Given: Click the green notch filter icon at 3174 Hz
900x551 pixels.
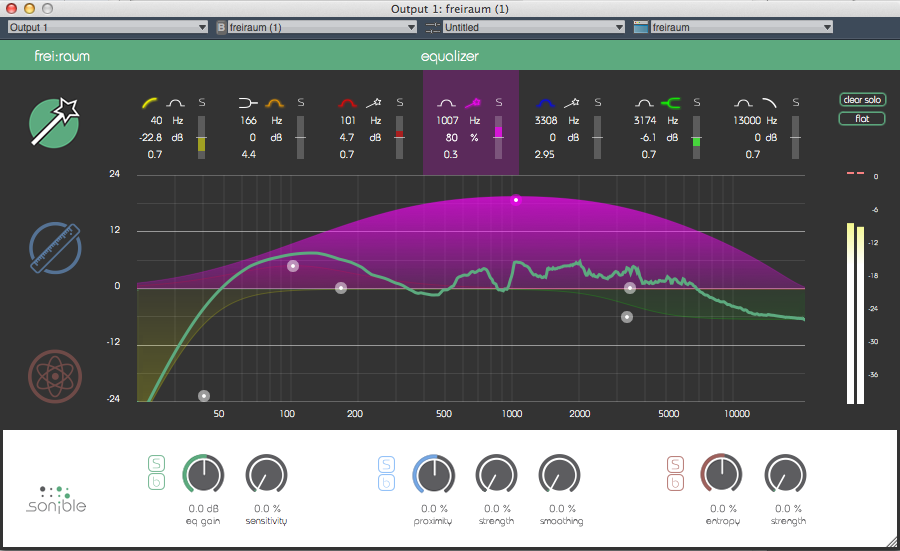Looking at the screenshot, I should coord(671,102).
